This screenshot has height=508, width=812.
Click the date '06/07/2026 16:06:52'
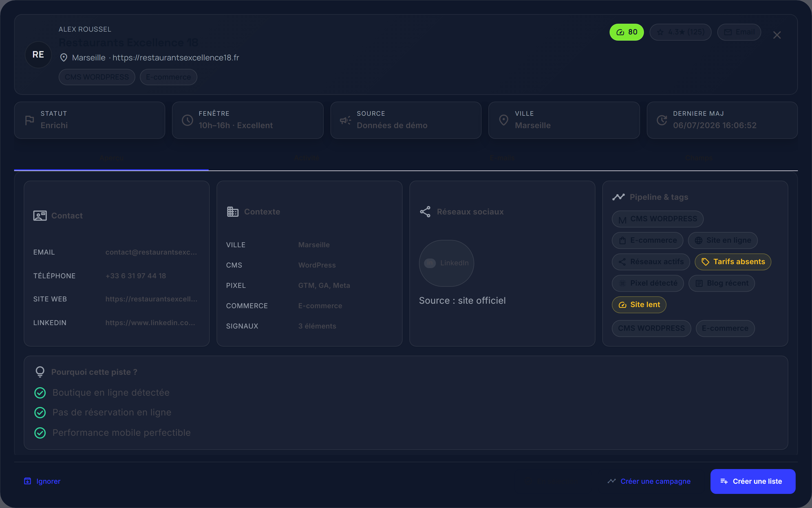715,125
